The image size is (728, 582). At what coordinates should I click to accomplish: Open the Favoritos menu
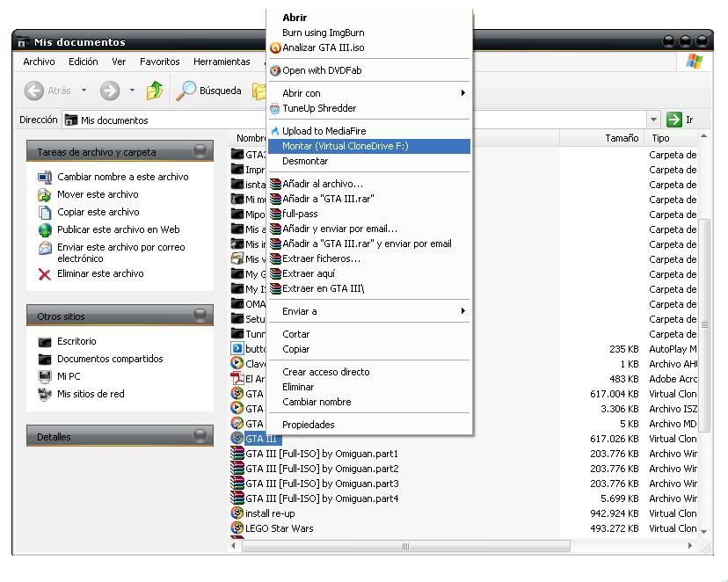[160, 62]
